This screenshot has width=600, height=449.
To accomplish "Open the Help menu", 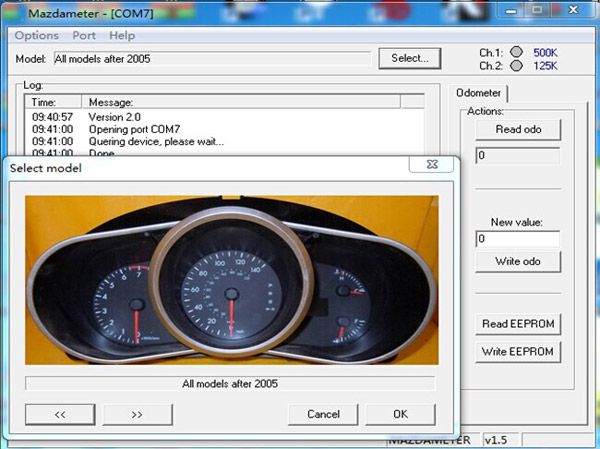I will 121,35.
